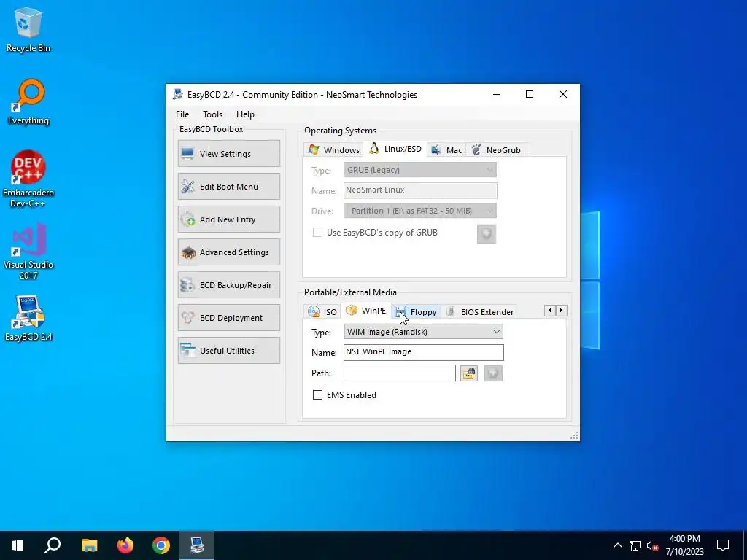Open Useful Utilities
The height and width of the screenshot is (560, 747).
[x=228, y=351]
